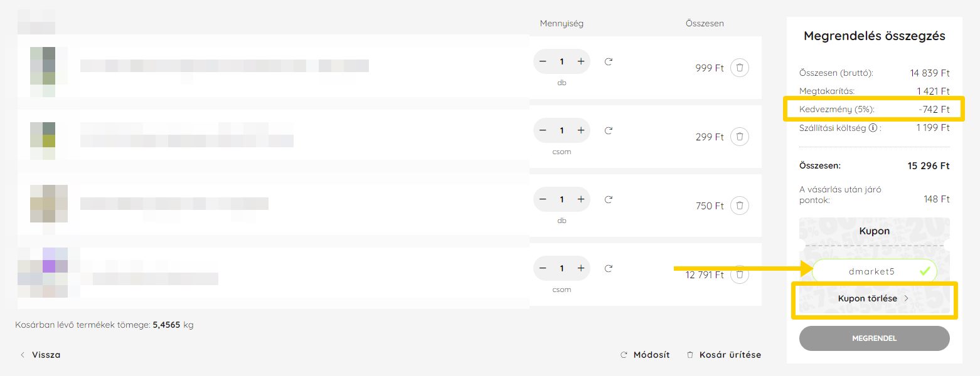
Task: Decrease quantity of the 999 Ft item
Action: 543,61
